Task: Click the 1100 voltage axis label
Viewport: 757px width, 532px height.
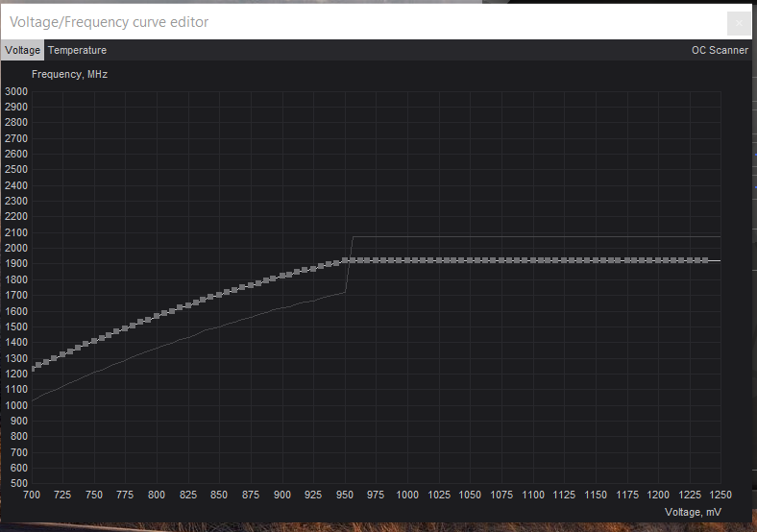Action: pos(533,495)
